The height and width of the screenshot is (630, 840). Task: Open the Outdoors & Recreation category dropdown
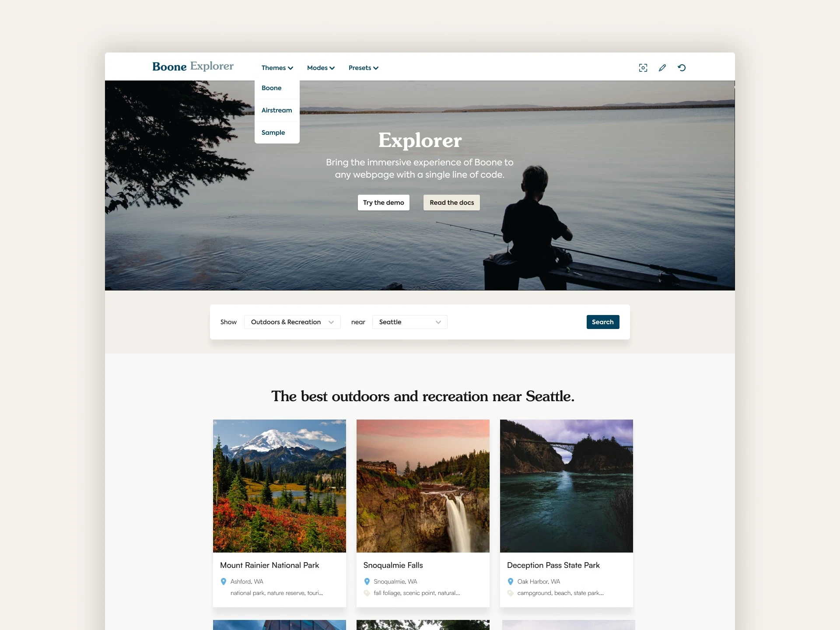(292, 322)
